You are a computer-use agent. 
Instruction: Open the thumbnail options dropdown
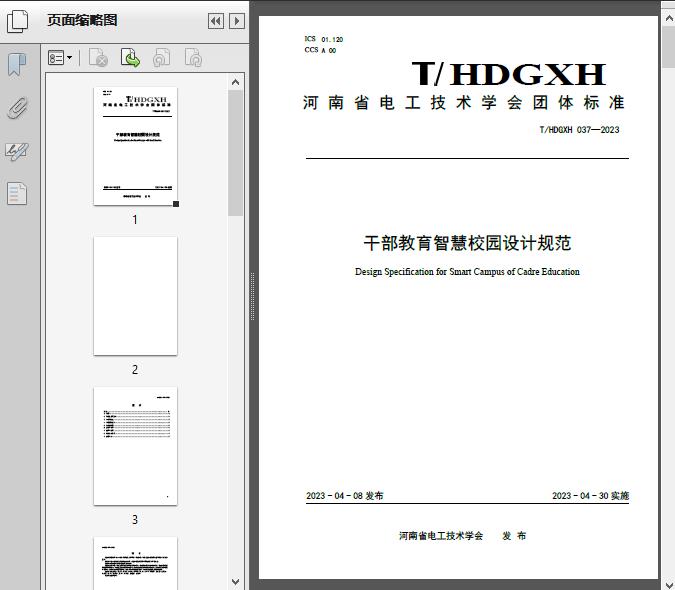60,58
